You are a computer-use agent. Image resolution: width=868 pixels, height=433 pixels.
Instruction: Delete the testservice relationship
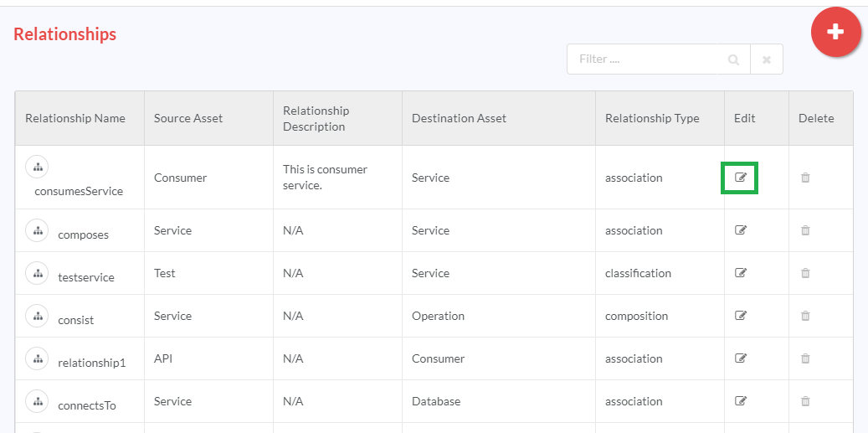coord(805,273)
